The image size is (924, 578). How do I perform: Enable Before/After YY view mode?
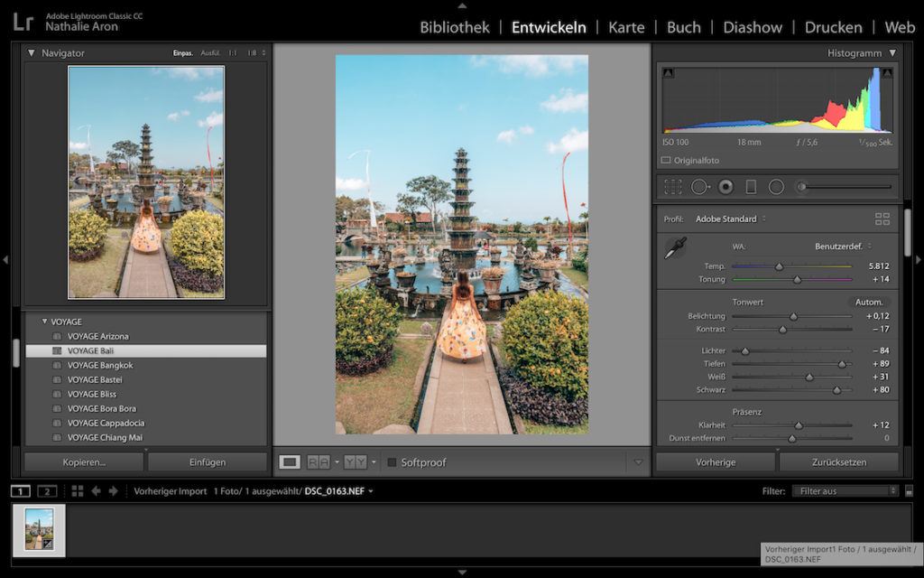[x=356, y=462]
